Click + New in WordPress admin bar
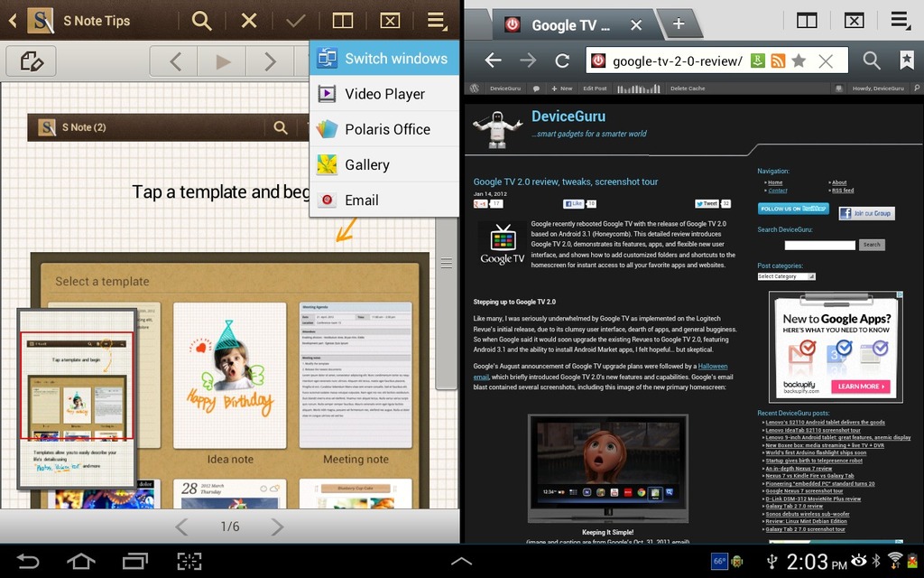This screenshot has width=924, height=578. click(562, 89)
